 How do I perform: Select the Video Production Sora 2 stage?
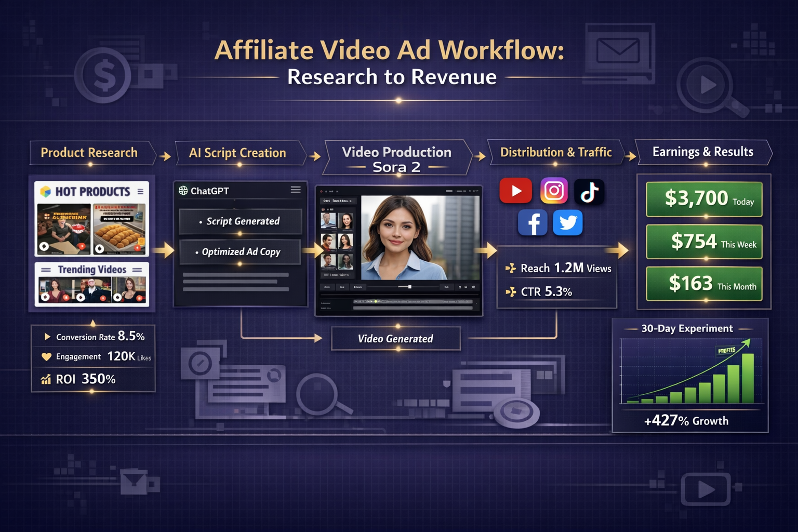(x=396, y=157)
